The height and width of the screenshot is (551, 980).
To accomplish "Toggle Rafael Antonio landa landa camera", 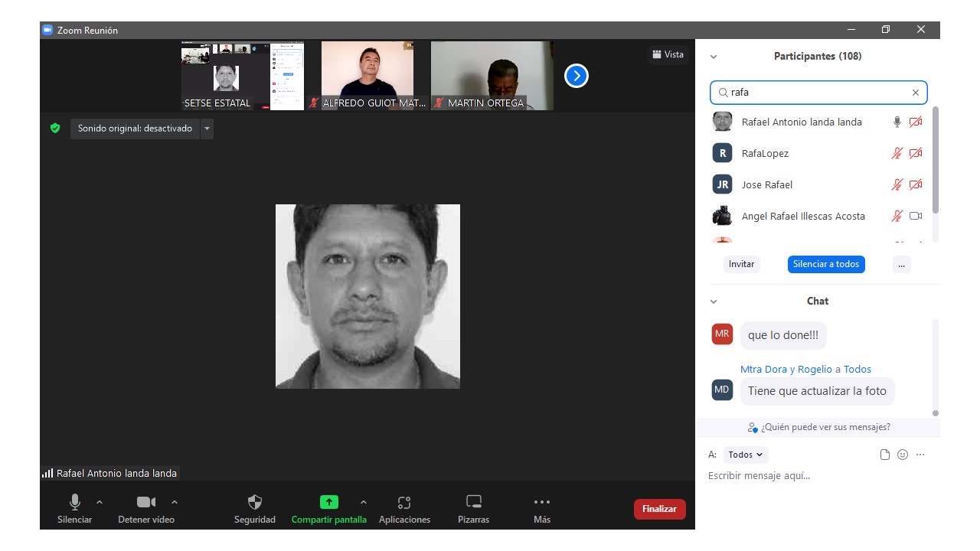I will tap(916, 122).
